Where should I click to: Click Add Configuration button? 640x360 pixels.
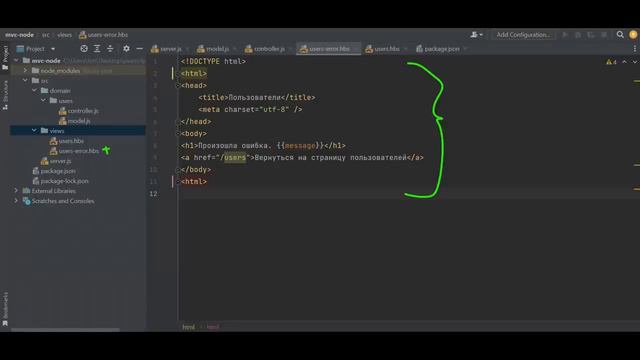(523, 35)
